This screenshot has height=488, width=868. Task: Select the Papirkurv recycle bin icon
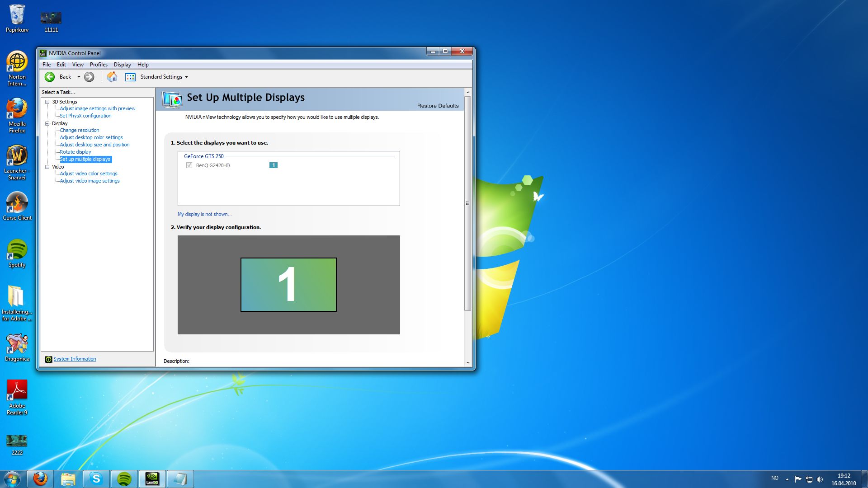[x=17, y=18]
